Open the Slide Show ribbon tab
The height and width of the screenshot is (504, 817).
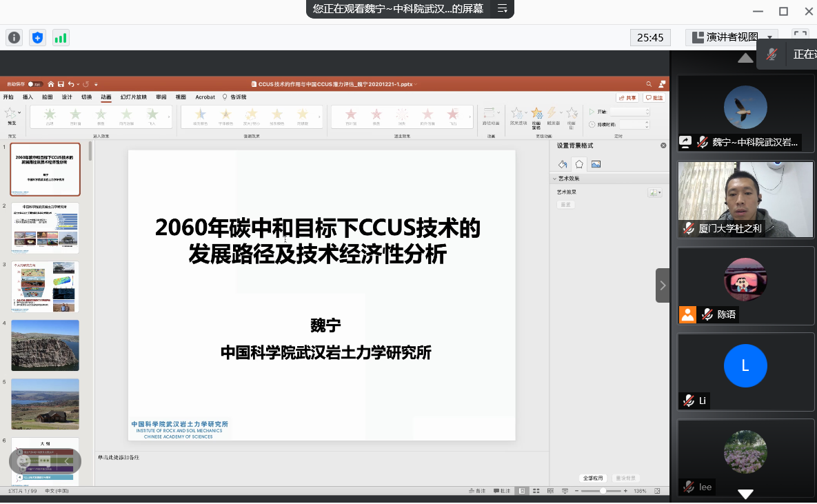coord(133,97)
